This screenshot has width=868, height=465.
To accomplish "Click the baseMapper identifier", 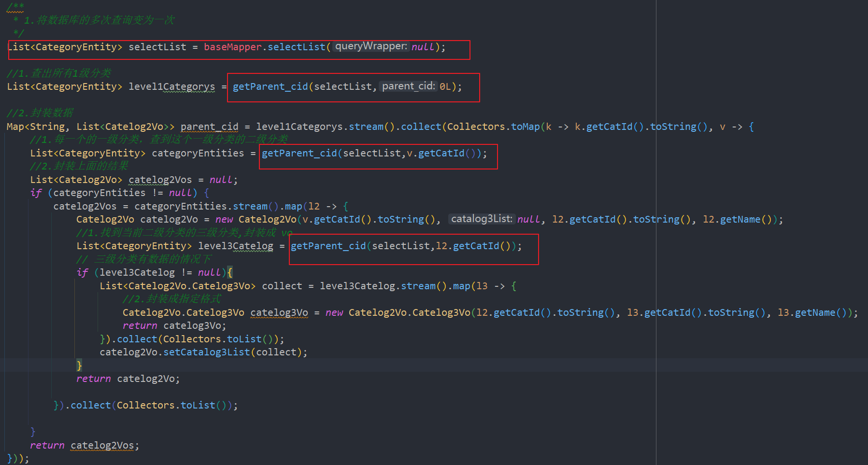I will [233, 47].
